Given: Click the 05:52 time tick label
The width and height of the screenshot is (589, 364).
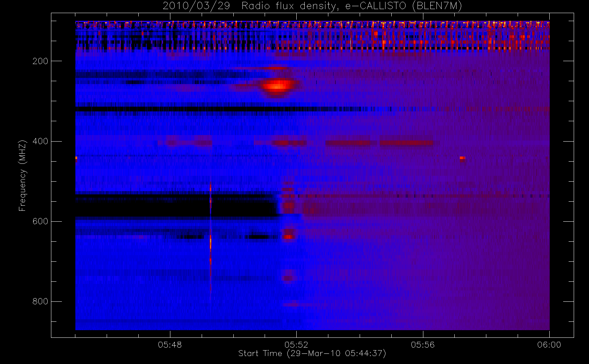Looking at the screenshot, I should 296,345.
